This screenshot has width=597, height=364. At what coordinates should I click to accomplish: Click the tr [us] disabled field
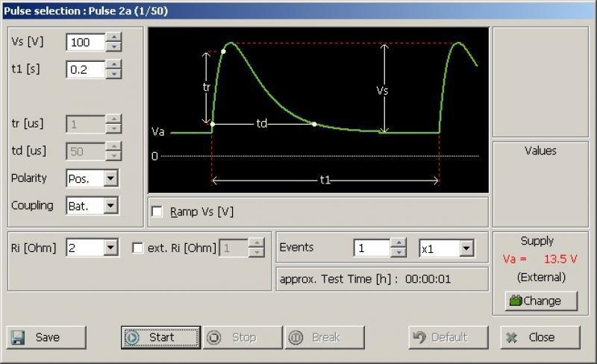[x=86, y=124]
